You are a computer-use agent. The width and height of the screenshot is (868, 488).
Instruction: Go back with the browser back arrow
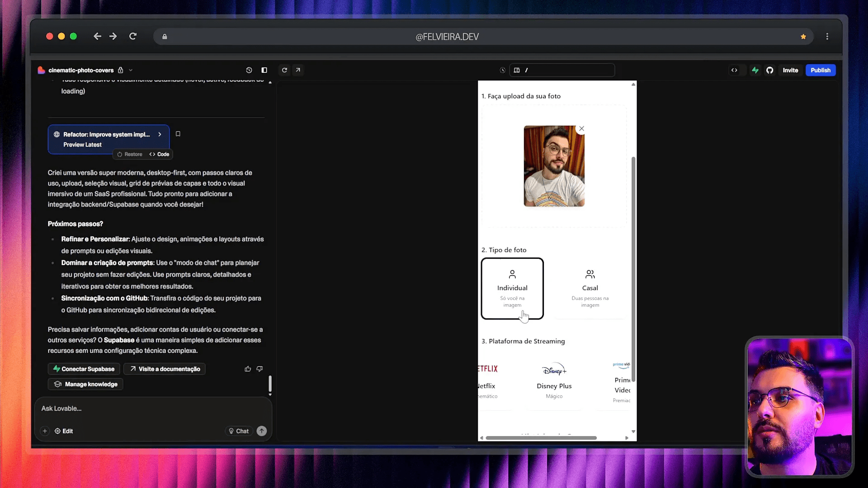point(97,36)
